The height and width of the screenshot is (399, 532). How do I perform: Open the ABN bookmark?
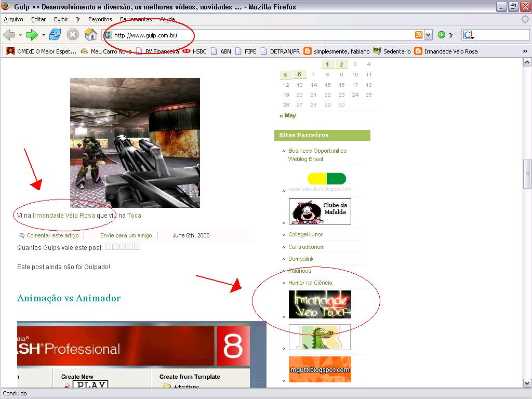[x=221, y=51]
